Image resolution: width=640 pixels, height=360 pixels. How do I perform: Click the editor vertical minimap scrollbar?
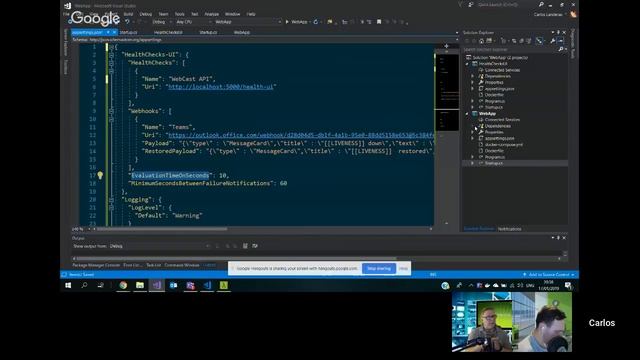447,137
